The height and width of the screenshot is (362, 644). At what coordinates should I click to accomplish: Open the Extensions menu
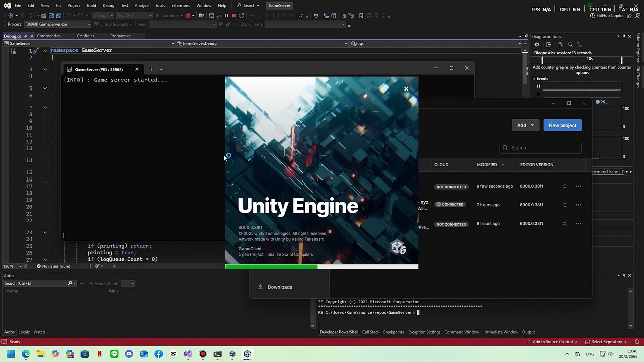click(x=181, y=5)
